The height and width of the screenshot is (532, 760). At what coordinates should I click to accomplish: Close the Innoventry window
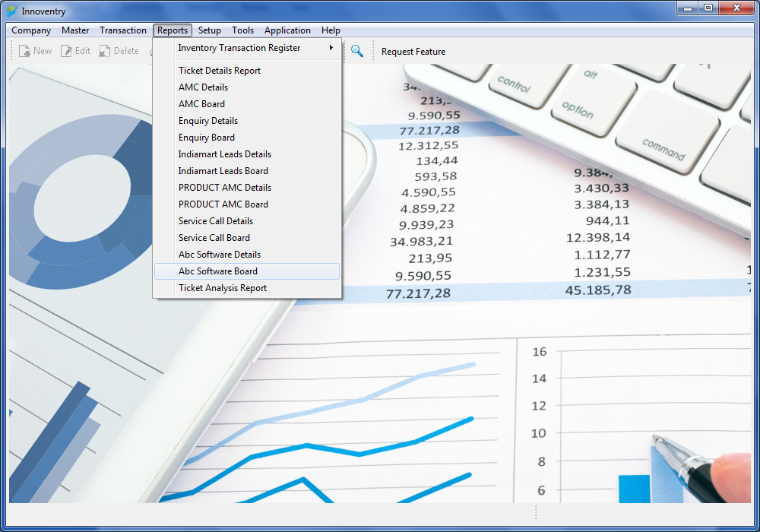tap(736, 8)
